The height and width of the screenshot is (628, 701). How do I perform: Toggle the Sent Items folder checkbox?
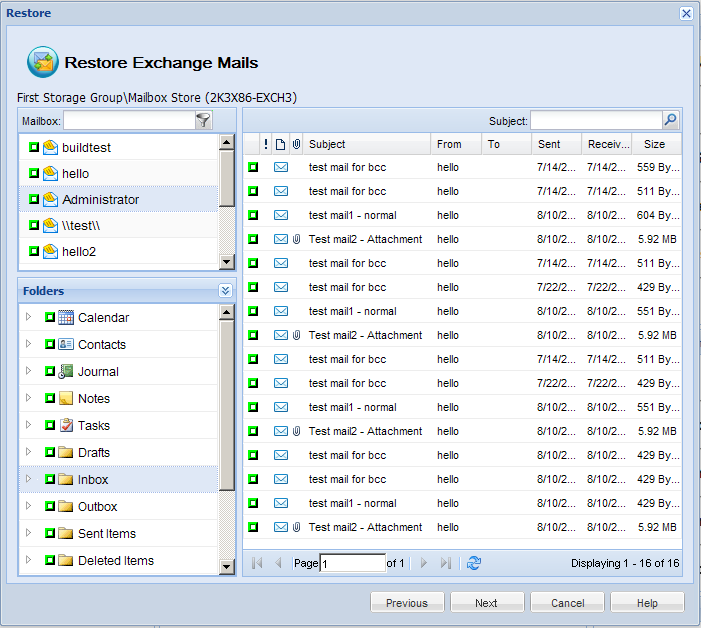click(x=50, y=533)
